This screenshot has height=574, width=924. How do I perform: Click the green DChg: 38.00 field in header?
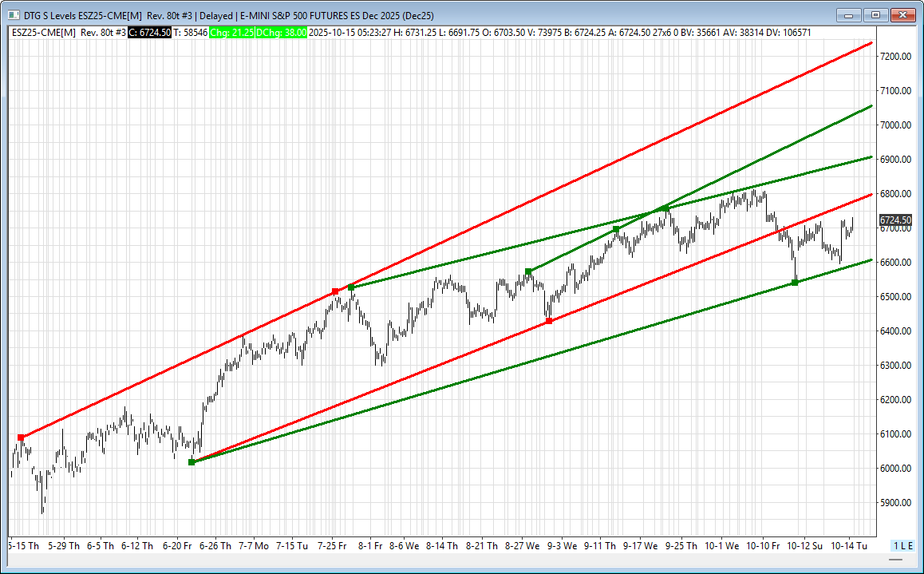coord(282,32)
